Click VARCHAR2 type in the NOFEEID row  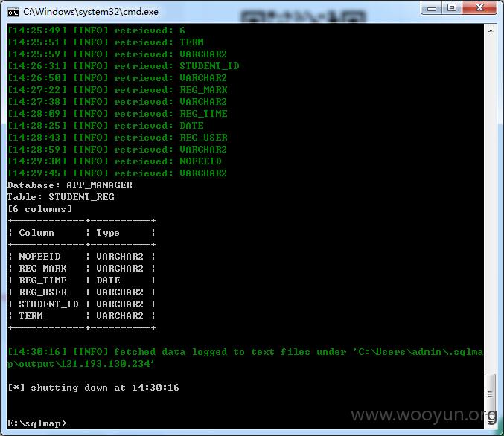click(120, 257)
